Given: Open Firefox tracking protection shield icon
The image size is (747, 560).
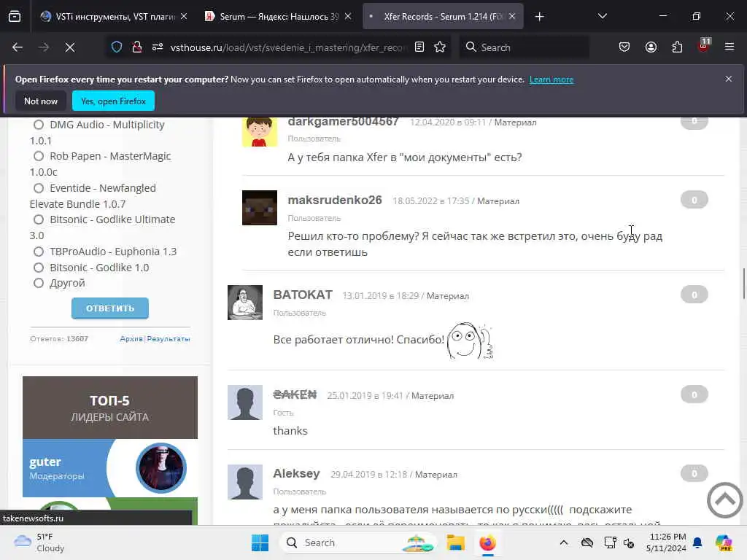Looking at the screenshot, I should coord(117,47).
